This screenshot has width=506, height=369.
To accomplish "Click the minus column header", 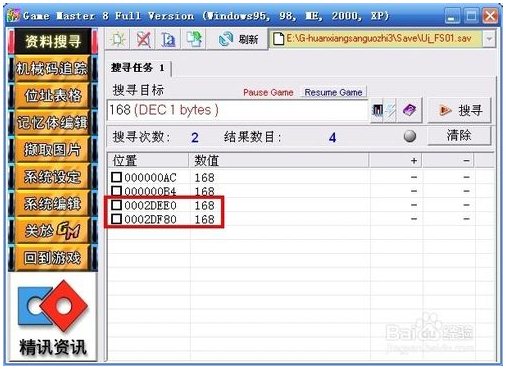I will point(449,161).
